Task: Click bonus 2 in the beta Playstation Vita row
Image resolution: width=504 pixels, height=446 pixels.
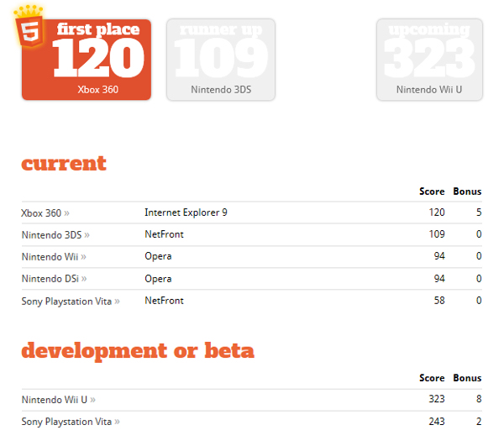Action: click(x=479, y=422)
